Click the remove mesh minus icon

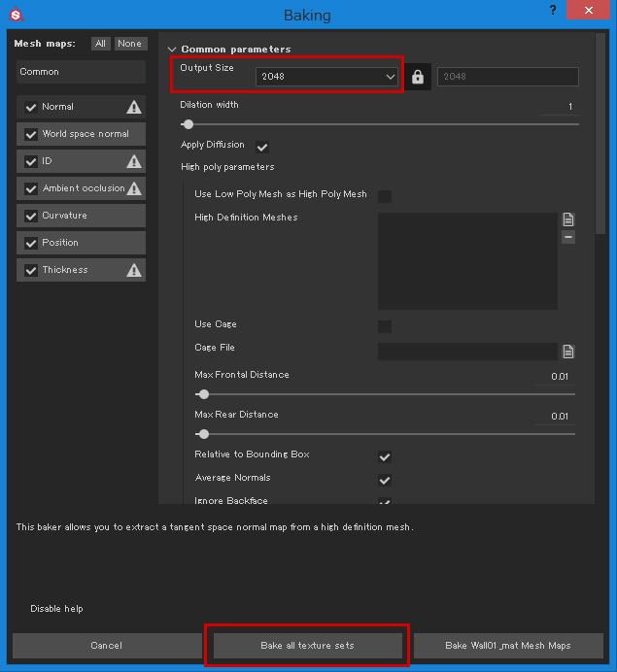point(568,237)
